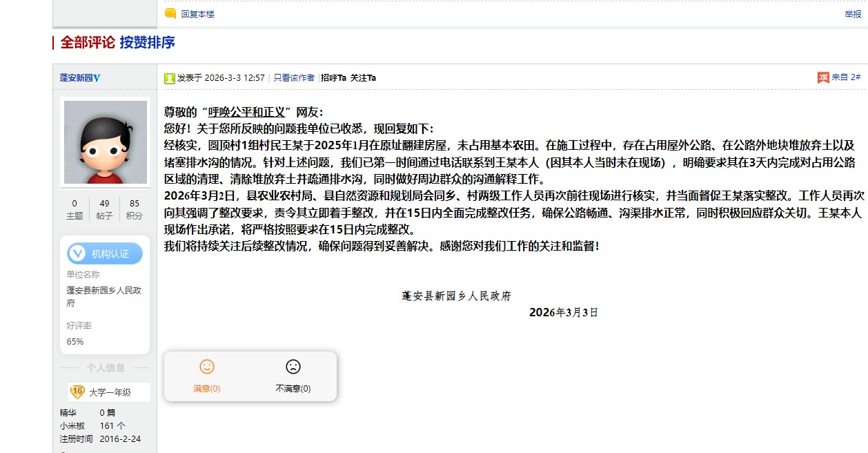This screenshot has width=868, height=453.
Task: Click 只看该作者 to filter posts
Action: tap(294, 78)
